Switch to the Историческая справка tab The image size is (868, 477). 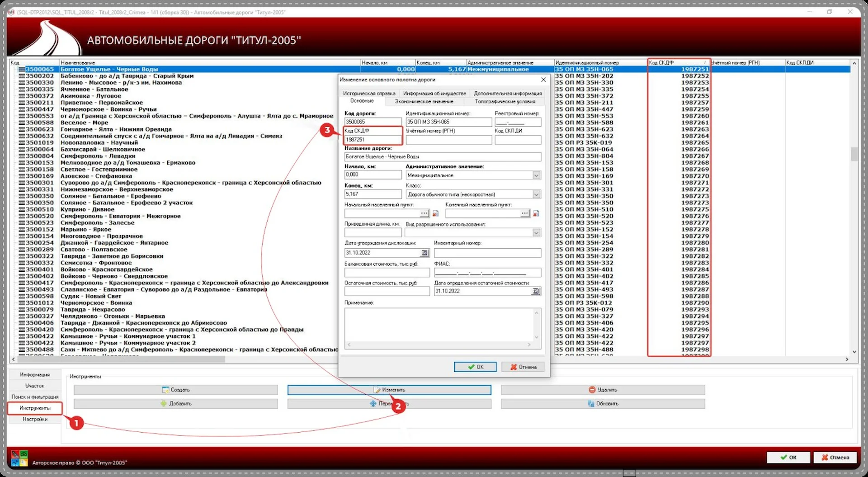click(369, 94)
